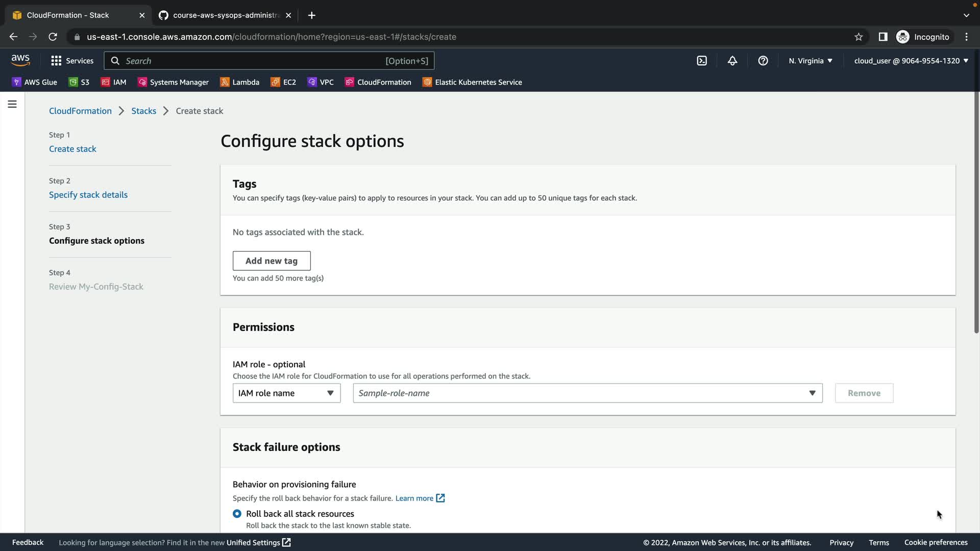Open the N. Virginia region selector
The image size is (980, 551).
[x=810, y=61]
